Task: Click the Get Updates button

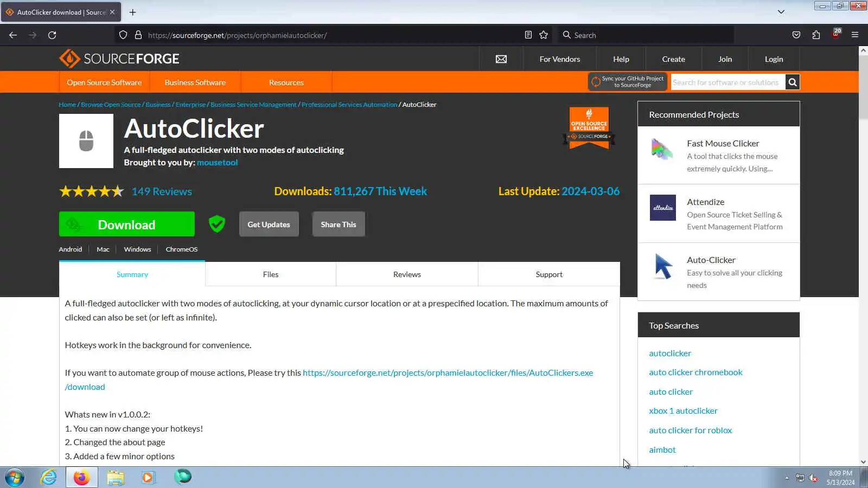Action: click(x=269, y=224)
